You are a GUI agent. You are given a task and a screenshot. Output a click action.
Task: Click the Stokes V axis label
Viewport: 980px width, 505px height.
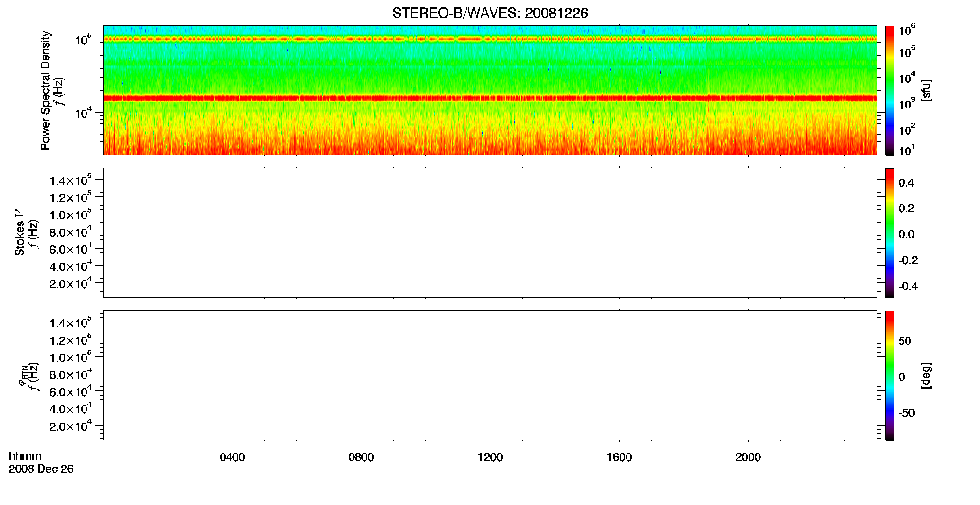tap(20, 232)
